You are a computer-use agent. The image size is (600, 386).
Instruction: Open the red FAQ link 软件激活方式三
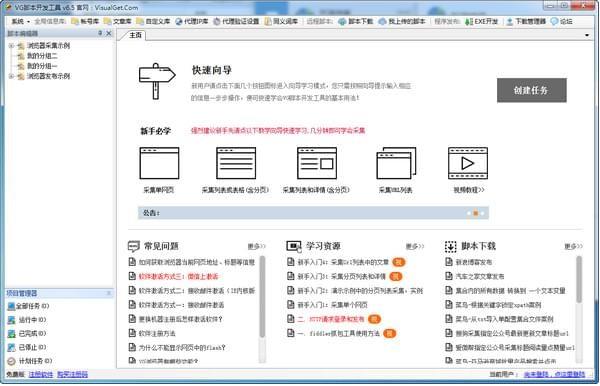178,276
